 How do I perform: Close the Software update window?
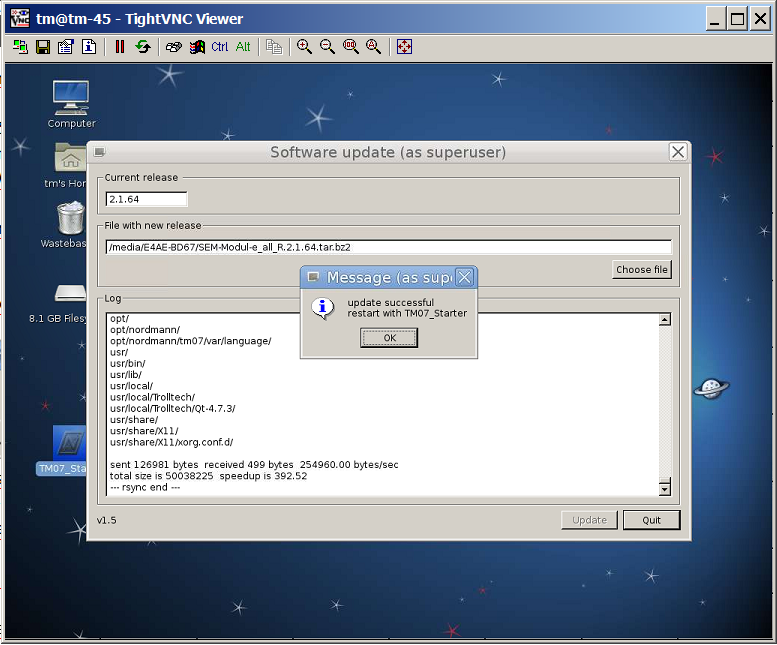point(678,152)
